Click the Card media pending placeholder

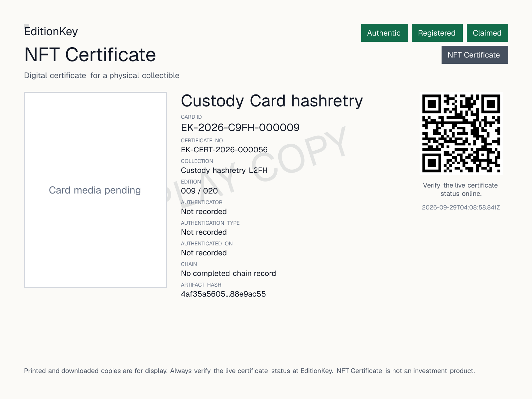pyautogui.click(x=95, y=190)
